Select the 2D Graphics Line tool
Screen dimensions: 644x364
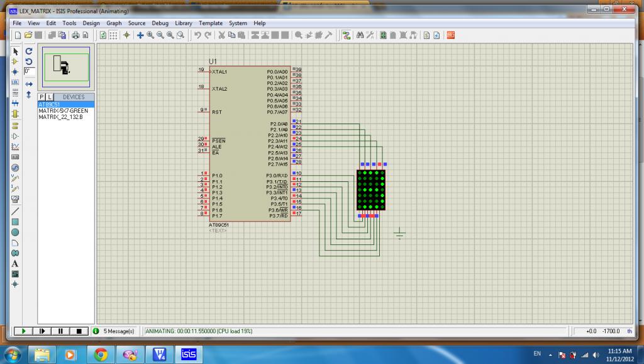coord(15,211)
